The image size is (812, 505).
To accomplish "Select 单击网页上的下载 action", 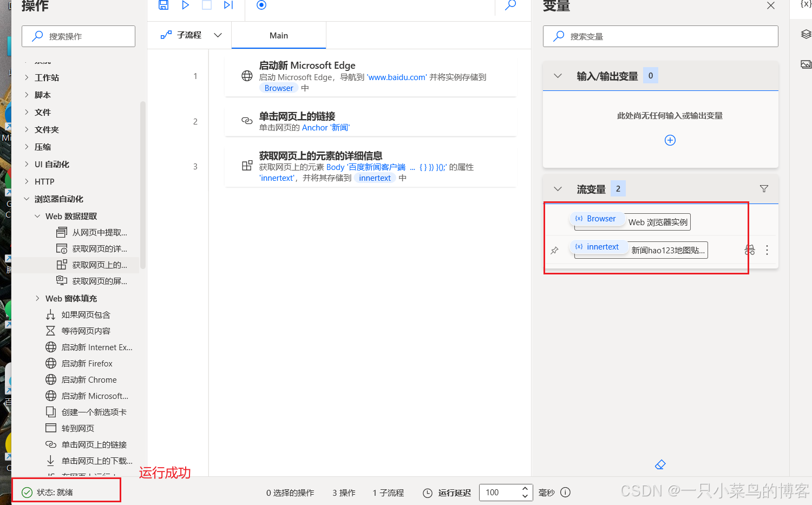I will click(x=89, y=461).
